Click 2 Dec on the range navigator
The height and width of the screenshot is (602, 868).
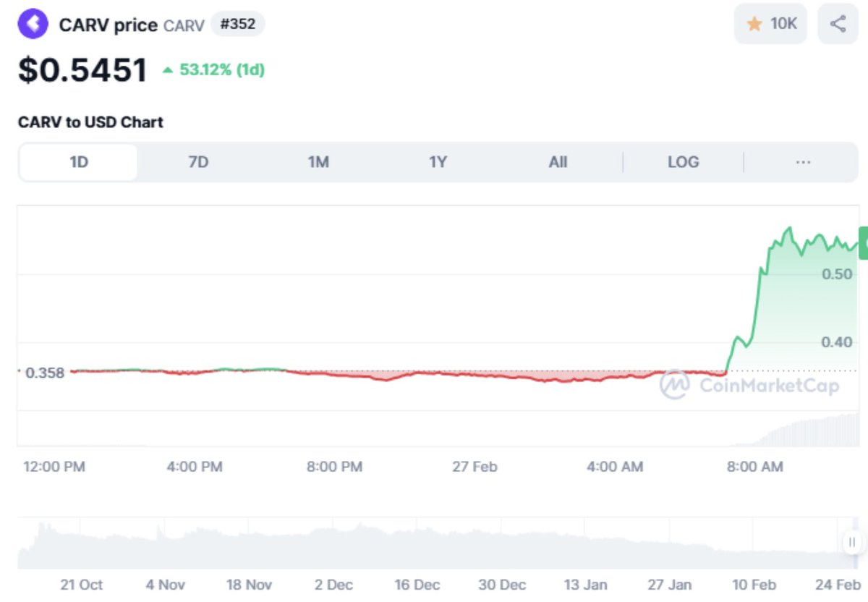tap(334, 585)
